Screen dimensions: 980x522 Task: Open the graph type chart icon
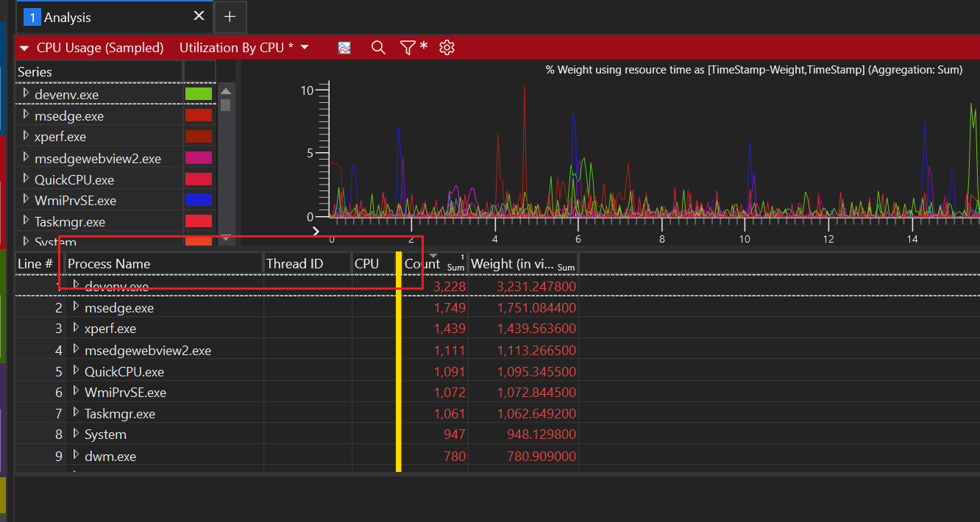click(344, 48)
